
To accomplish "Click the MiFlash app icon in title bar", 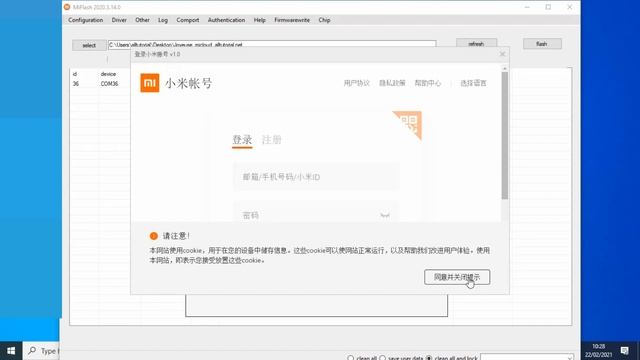I will 67,7.
